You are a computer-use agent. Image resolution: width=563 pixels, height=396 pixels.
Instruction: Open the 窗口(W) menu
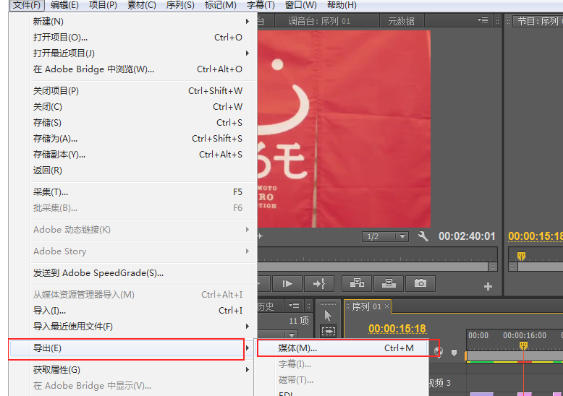pyautogui.click(x=301, y=5)
